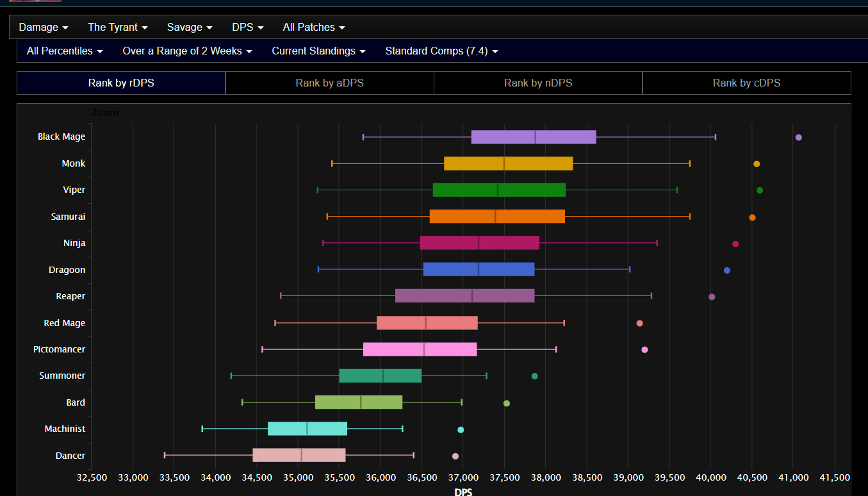
Task: Open the Savage difficulty dropdown
Action: [x=190, y=27]
